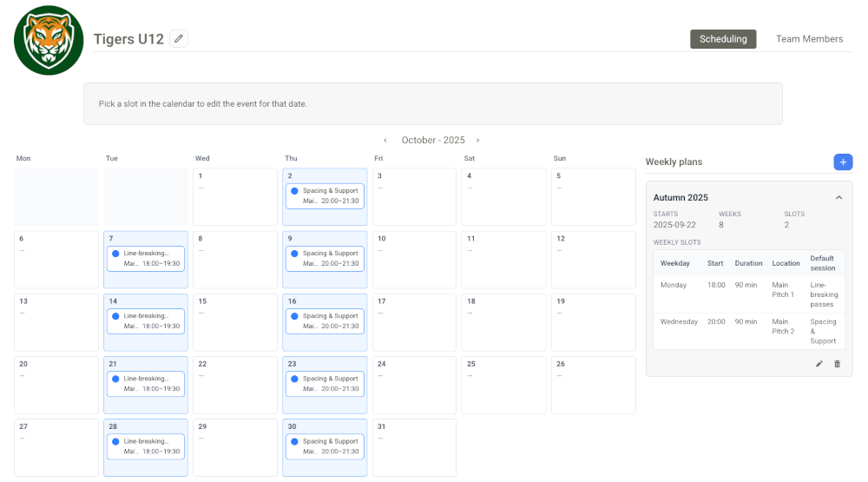
Task: Select the October 25 calendar cell
Action: tap(503, 385)
